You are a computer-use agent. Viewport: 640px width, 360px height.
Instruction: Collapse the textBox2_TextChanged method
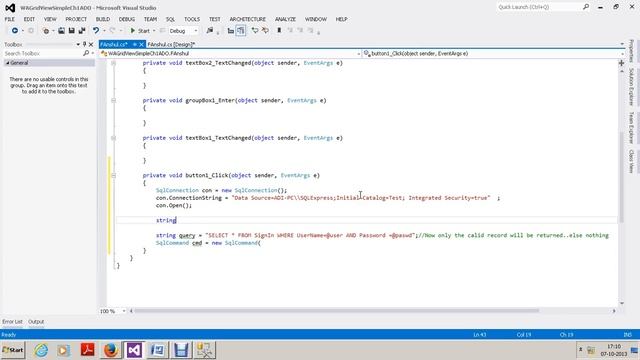tap(113, 63)
